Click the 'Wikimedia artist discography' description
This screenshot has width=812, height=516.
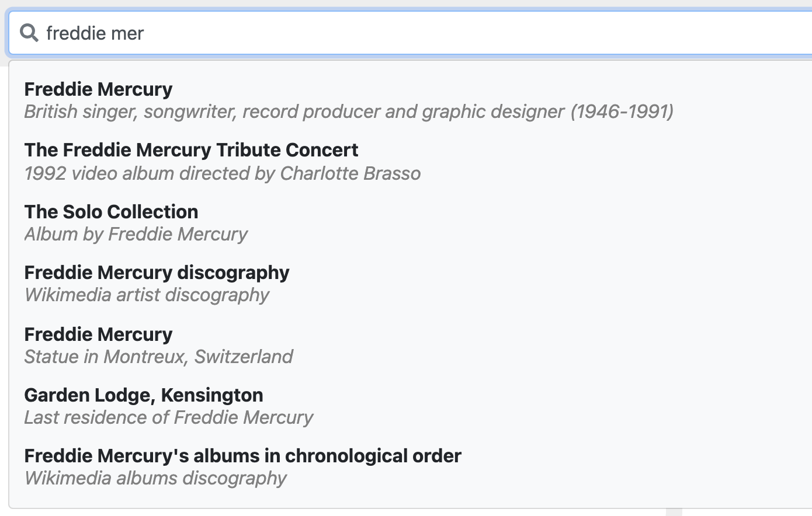[x=147, y=295]
